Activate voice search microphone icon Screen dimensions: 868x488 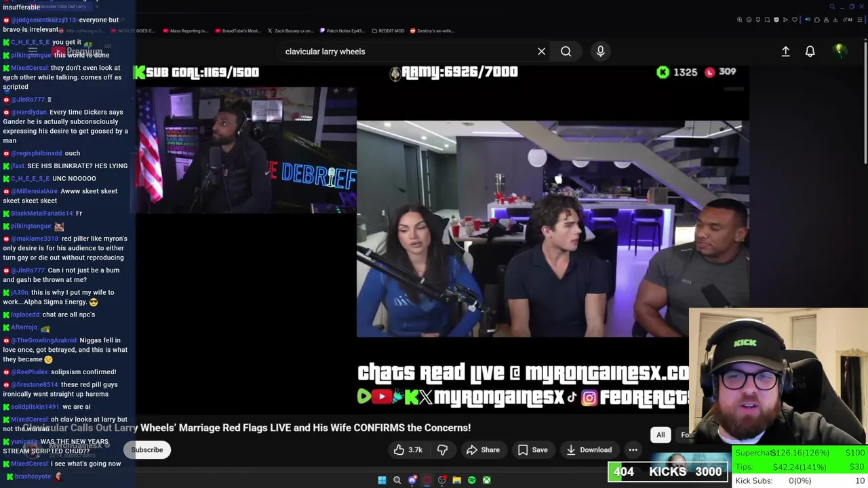[600, 52]
